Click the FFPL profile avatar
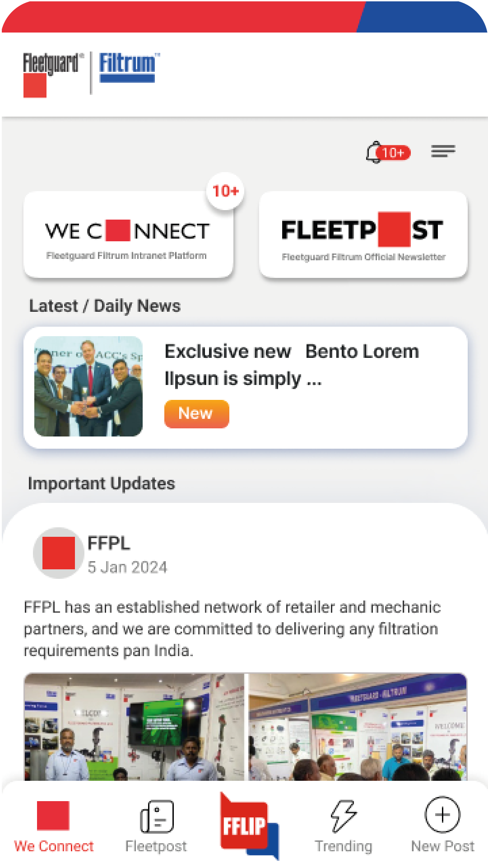 pyautogui.click(x=58, y=553)
